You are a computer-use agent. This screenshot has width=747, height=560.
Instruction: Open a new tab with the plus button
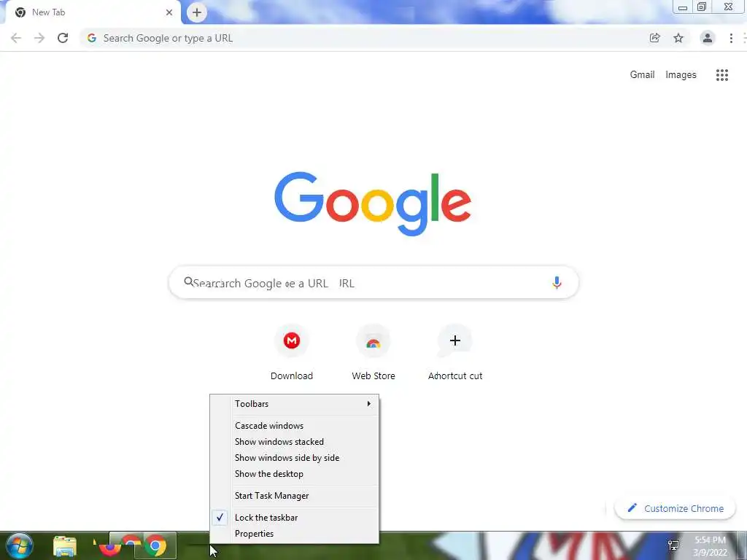196,12
